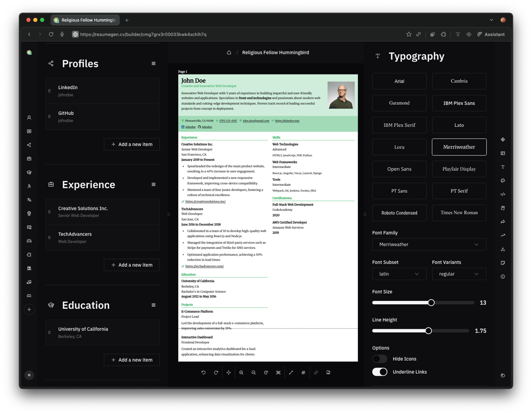Screen dimensions: 532x414
Task: Open the Font Family dropdown
Action: [429, 245]
